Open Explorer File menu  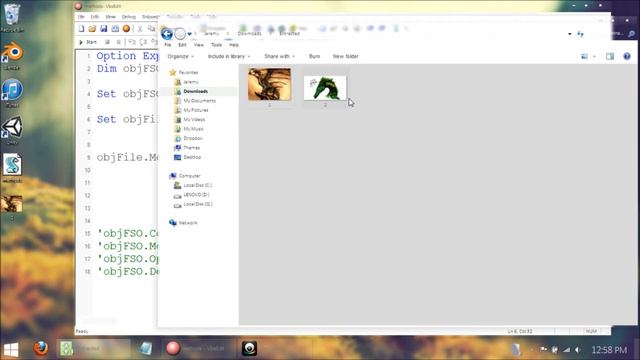168,45
